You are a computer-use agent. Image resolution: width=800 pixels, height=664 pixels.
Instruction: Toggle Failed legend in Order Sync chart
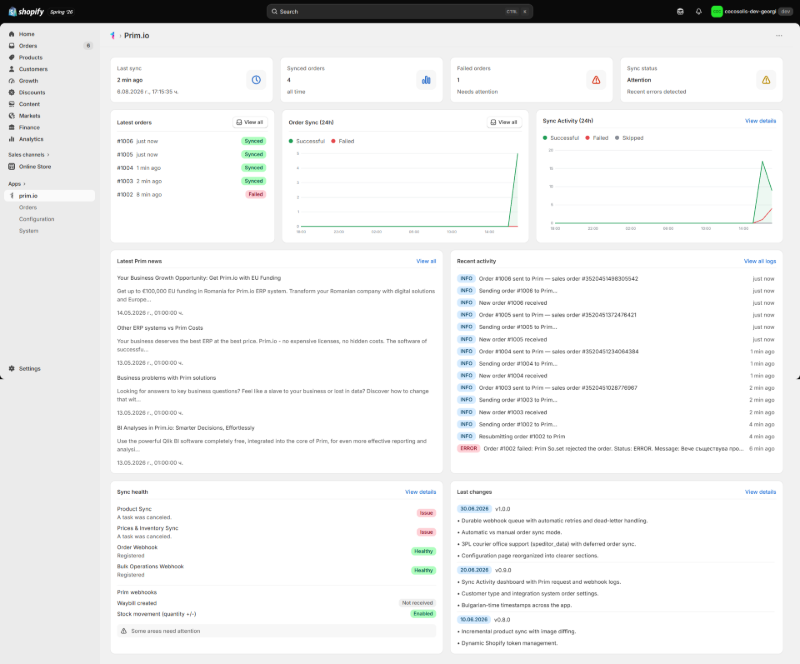coord(342,141)
